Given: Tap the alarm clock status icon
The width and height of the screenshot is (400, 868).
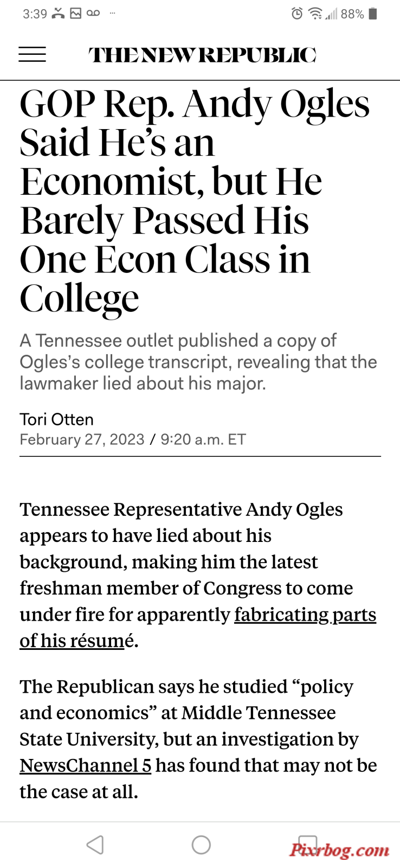Looking at the screenshot, I should (297, 14).
